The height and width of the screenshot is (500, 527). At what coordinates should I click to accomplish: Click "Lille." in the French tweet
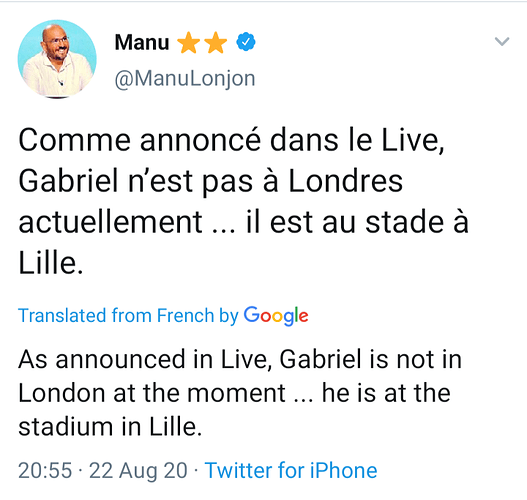click(x=50, y=263)
